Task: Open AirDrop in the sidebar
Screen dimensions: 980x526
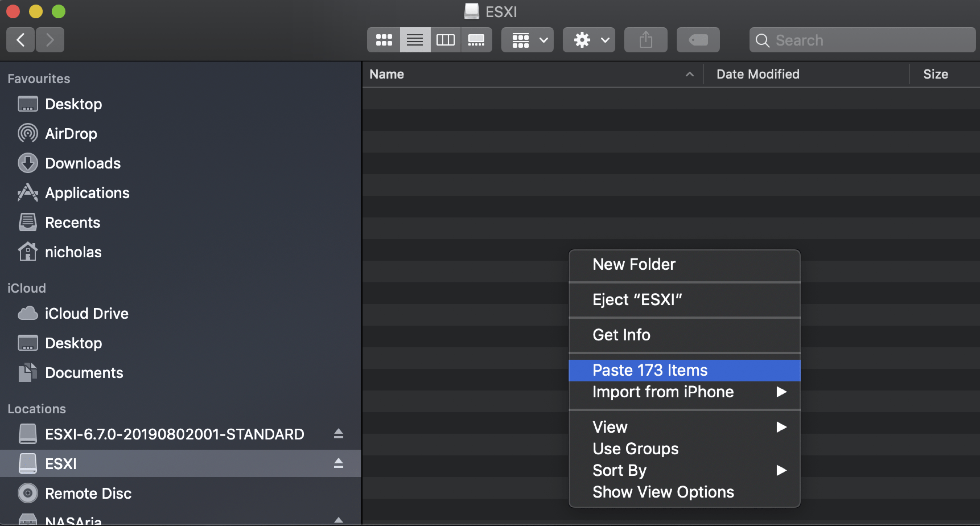Action: [x=71, y=133]
